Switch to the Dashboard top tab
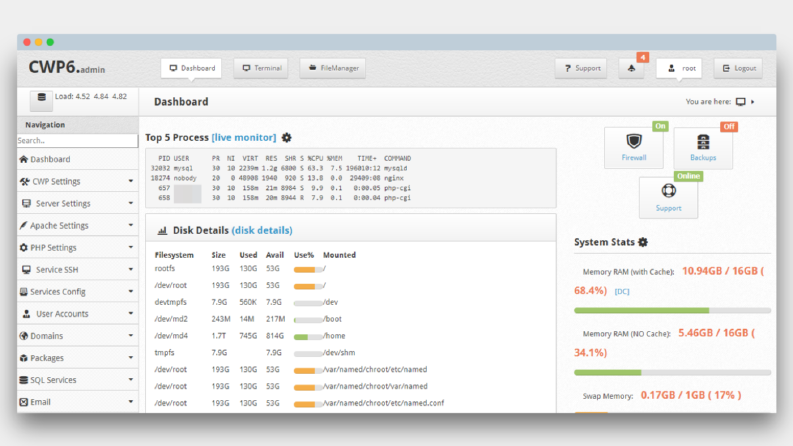This screenshot has width=793, height=446. pyautogui.click(x=191, y=68)
